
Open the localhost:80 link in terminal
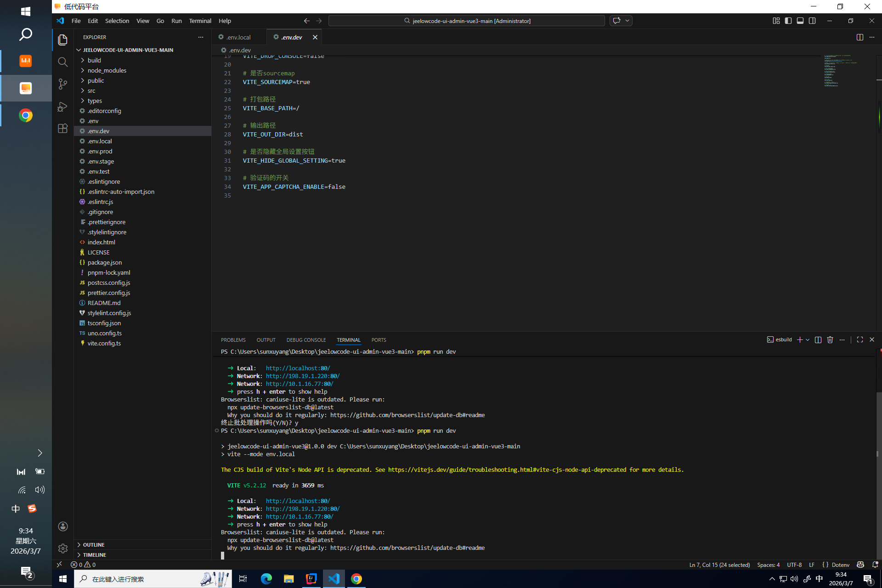(x=298, y=501)
